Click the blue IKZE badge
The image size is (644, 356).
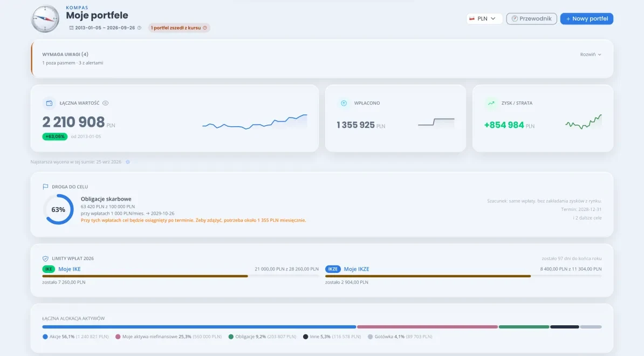coord(333,269)
